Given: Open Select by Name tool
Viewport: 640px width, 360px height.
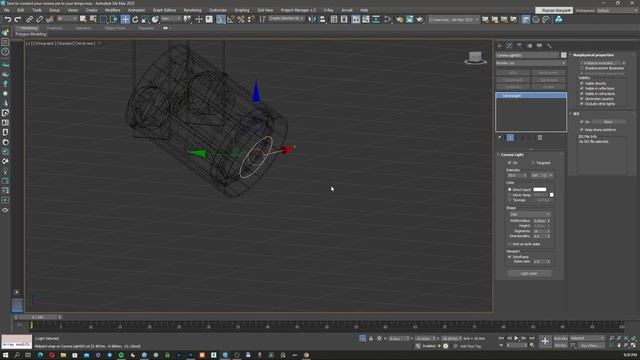Looking at the screenshot, I should 93,19.
